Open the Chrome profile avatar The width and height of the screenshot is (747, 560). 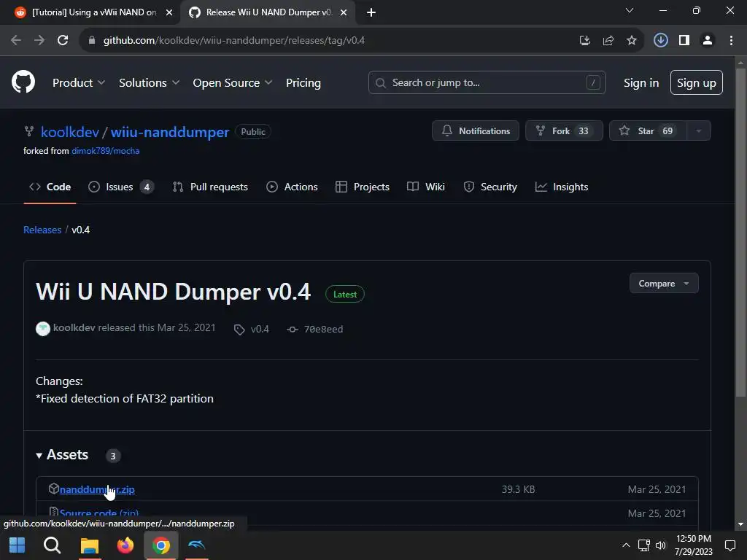coord(708,41)
